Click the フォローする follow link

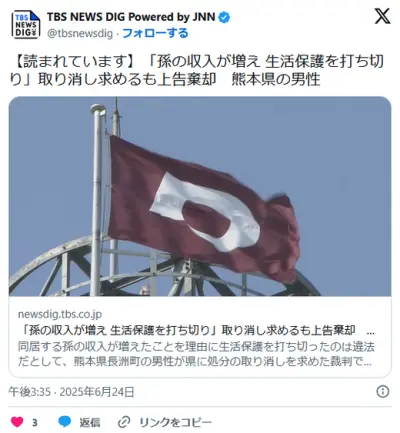pos(155,33)
